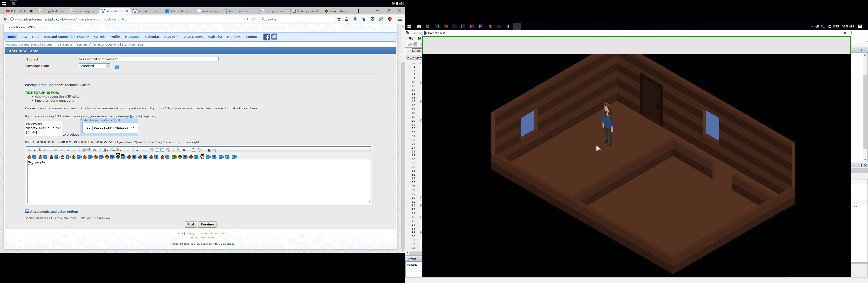The image size is (868, 283).
Task: Open Illustrator from the taskbar
Action: (446, 26)
